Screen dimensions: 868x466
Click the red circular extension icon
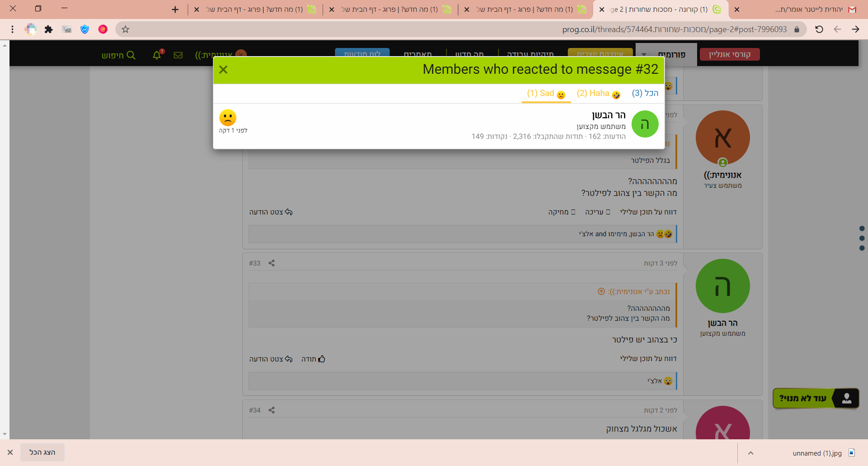[x=103, y=29]
